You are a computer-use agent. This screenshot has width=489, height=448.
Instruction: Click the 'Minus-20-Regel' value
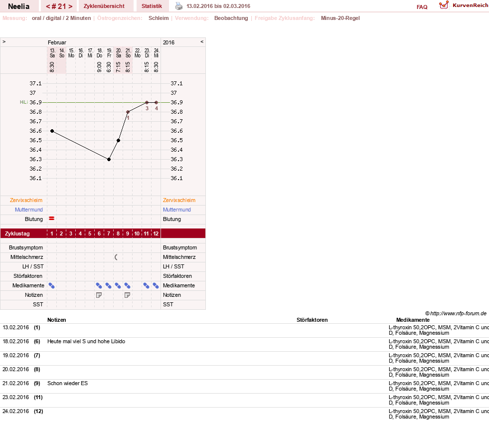340,18
